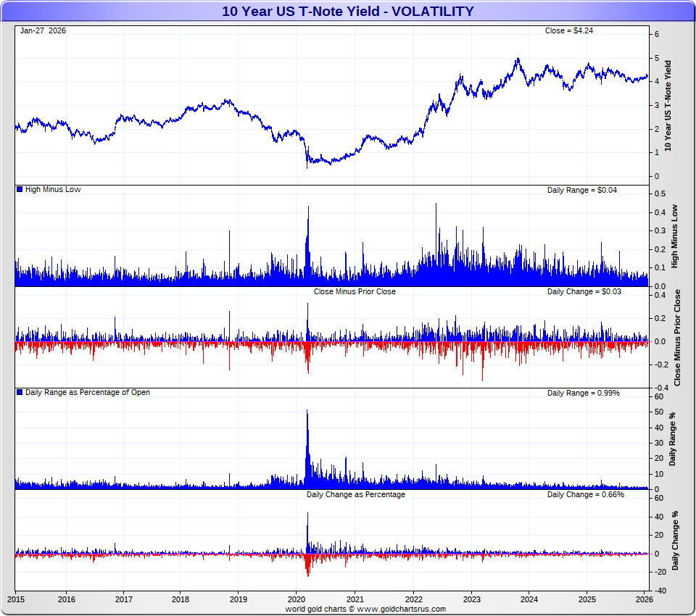Click the 2023 label on the x-axis

click(x=471, y=599)
